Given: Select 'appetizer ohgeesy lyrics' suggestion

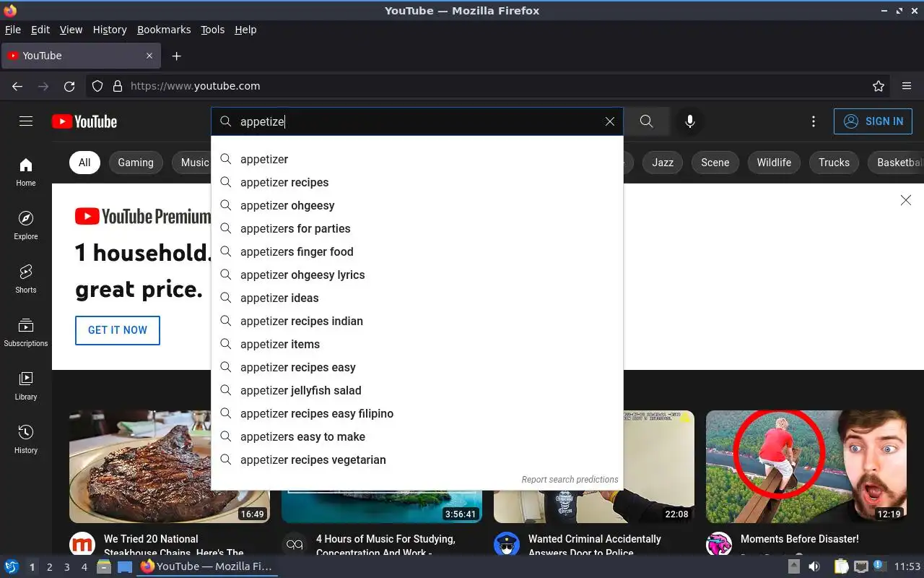Looking at the screenshot, I should tap(417, 275).
